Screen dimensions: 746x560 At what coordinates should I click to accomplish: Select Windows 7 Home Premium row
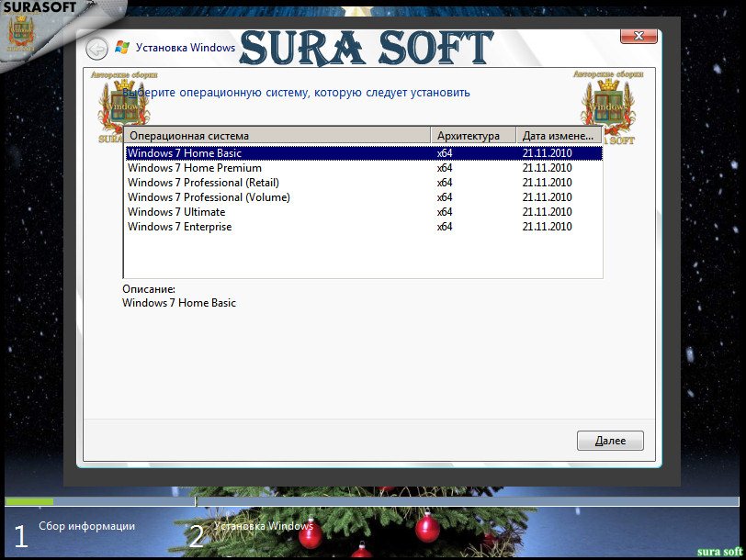click(x=364, y=168)
